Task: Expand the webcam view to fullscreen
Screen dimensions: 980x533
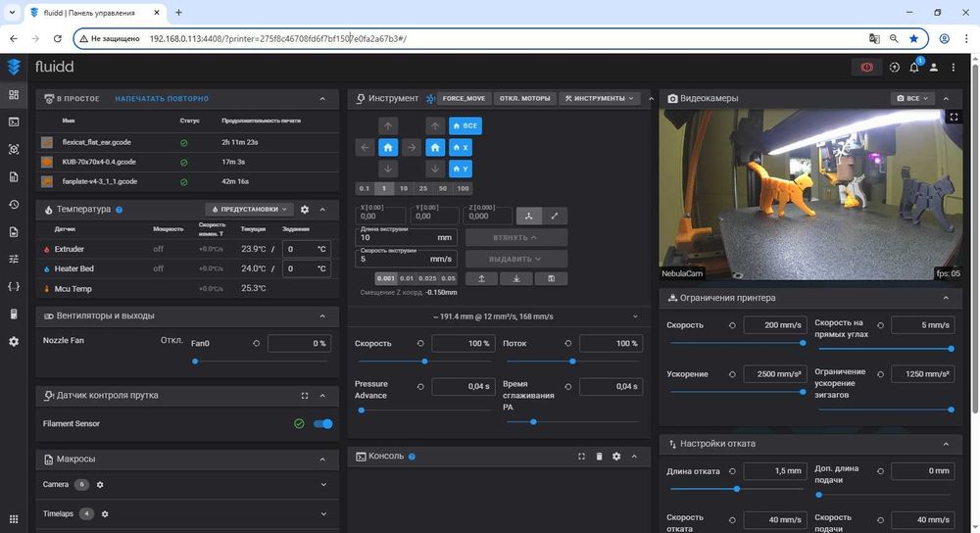Action: click(x=954, y=117)
